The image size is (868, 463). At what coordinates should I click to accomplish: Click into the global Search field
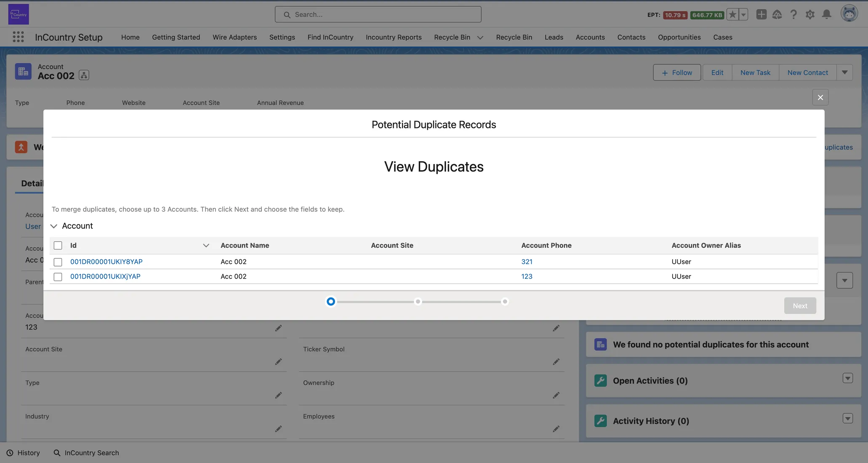click(x=378, y=14)
